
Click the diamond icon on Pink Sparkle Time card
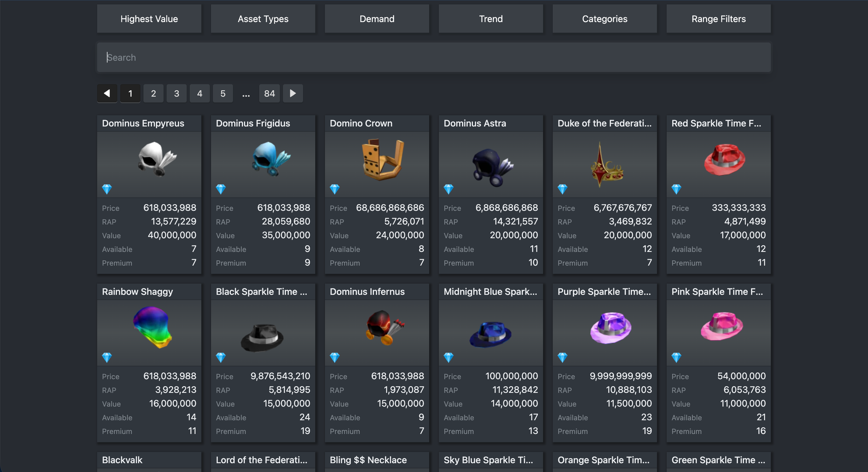[676, 357]
